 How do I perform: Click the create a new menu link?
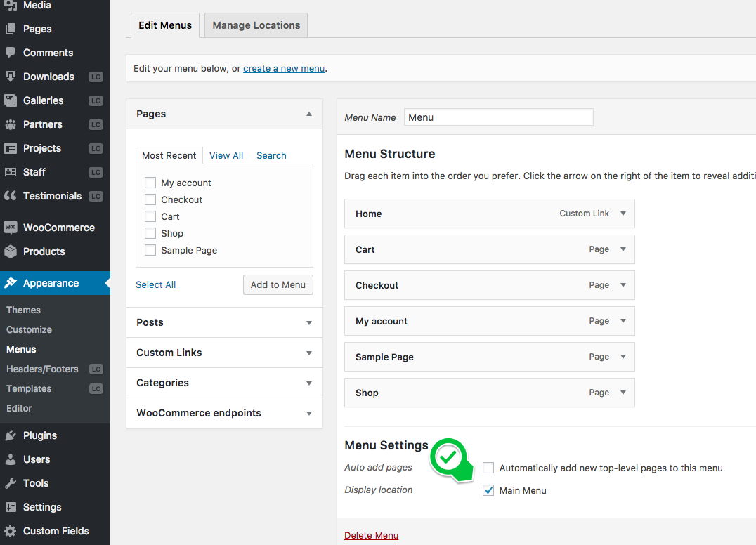284,68
